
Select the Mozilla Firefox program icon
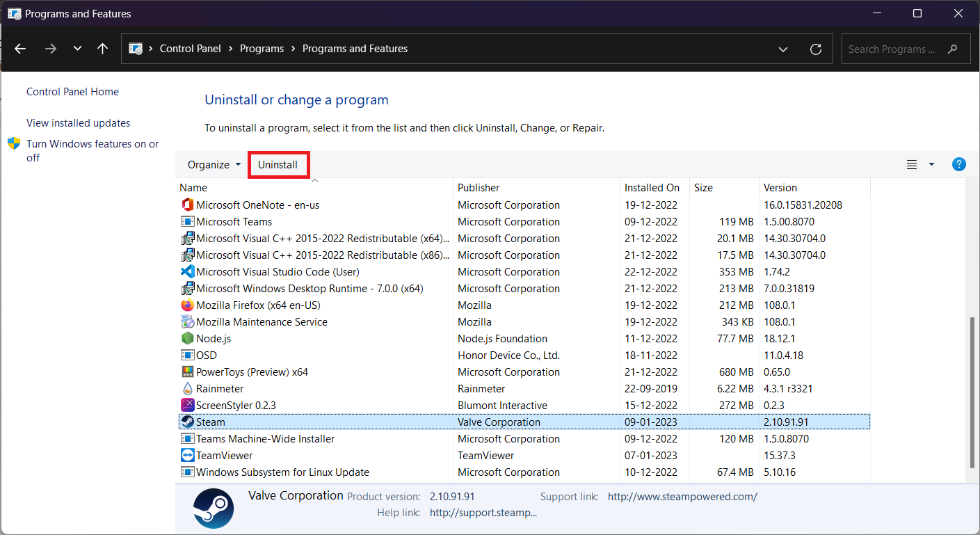187,305
